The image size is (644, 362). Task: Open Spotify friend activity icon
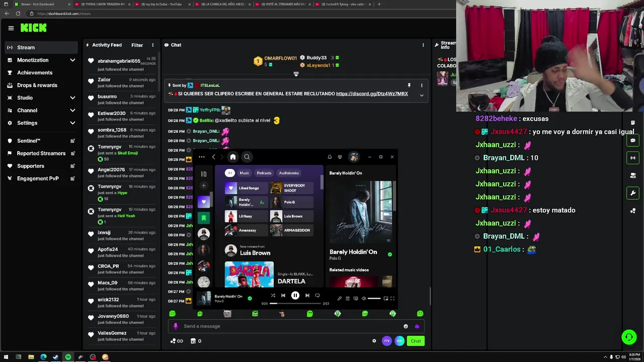click(x=340, y=157)
